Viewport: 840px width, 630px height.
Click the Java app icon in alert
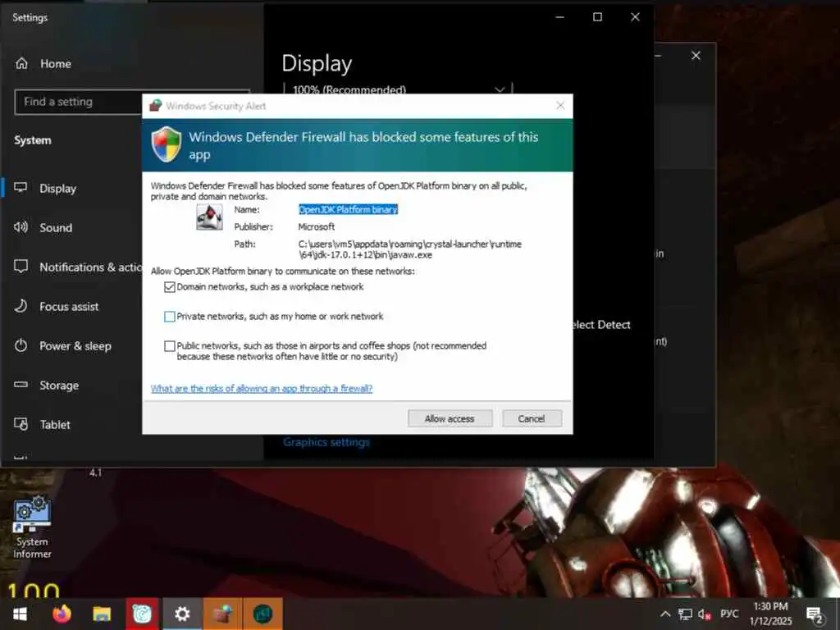click(x=209, y=217)
